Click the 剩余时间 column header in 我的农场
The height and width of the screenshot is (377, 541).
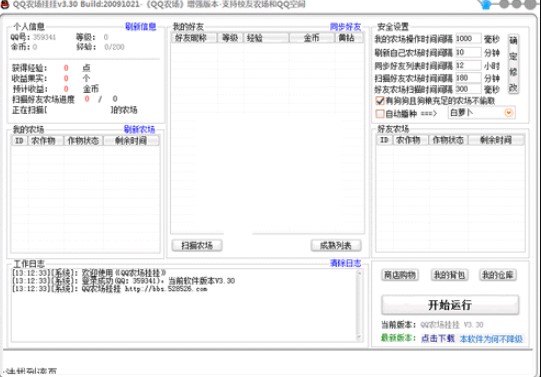131,140
